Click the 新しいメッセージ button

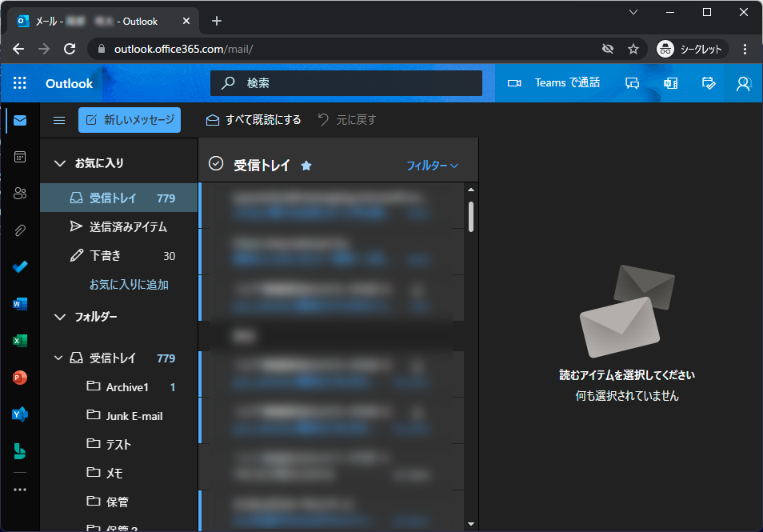point(130,120)
